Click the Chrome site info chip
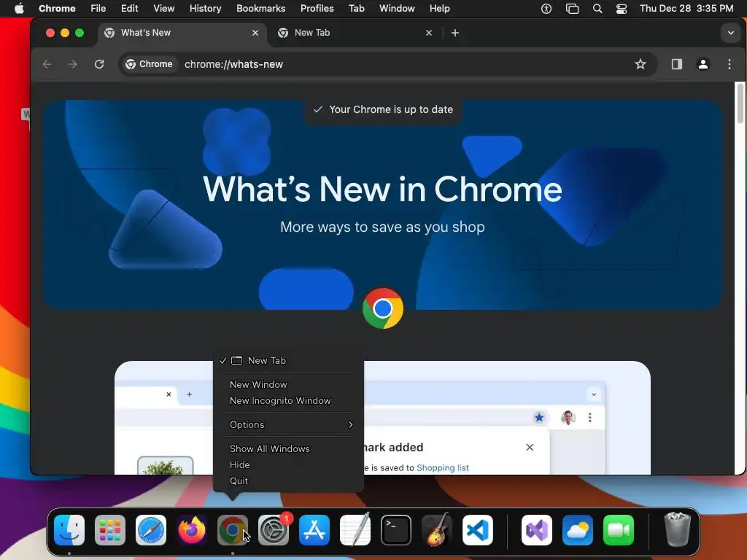This screenshot has width=747, height=560. pyautogui.click(x=149, y=64)
